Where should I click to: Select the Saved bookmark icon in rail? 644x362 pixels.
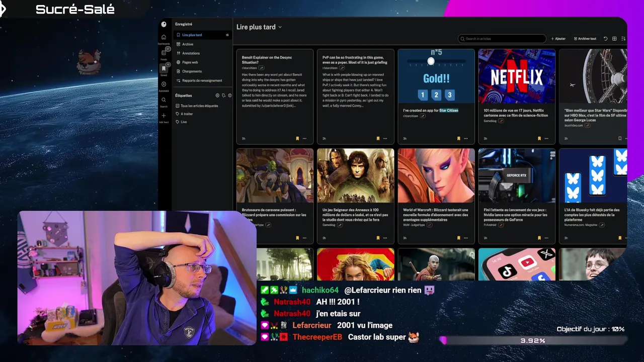[x=164, y=68]
